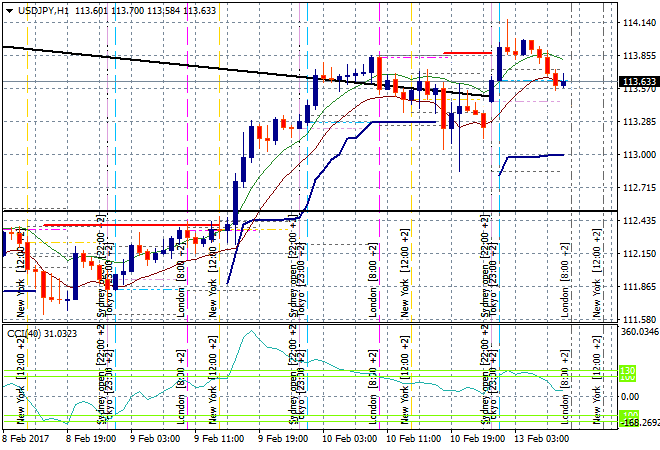Click the 111.580 price axis label
The height and width of the screenshot is (450, 660).
(x=637, y=320)
